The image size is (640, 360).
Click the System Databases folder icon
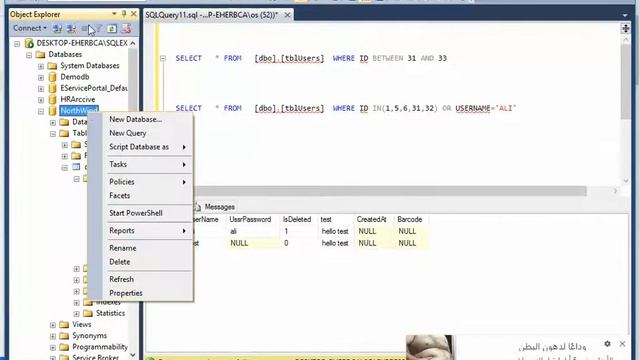[52, 65]
